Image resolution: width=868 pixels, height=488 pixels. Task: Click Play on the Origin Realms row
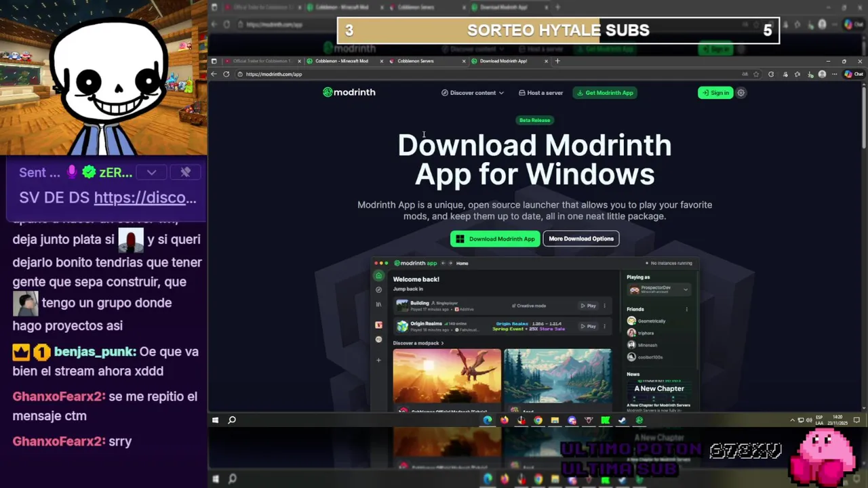coord(588,326)
